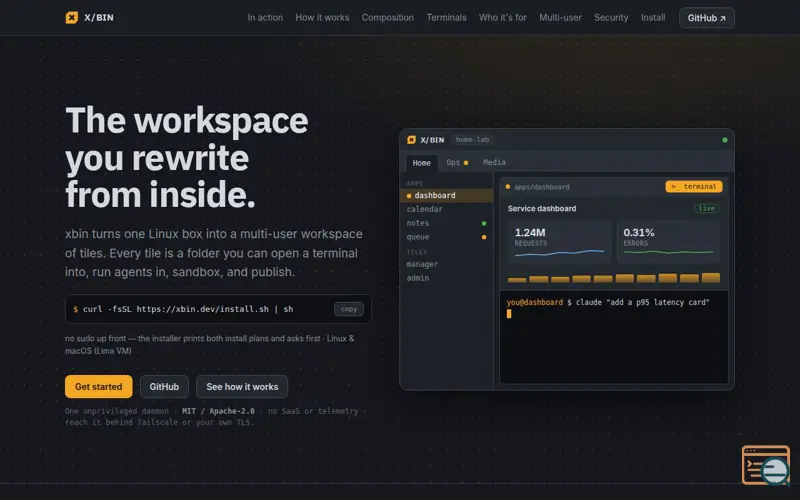Image resolution: width=800 pixels, height=500 pixels.
Task: Click the green dot next to notes
Action: click(484, 223)
